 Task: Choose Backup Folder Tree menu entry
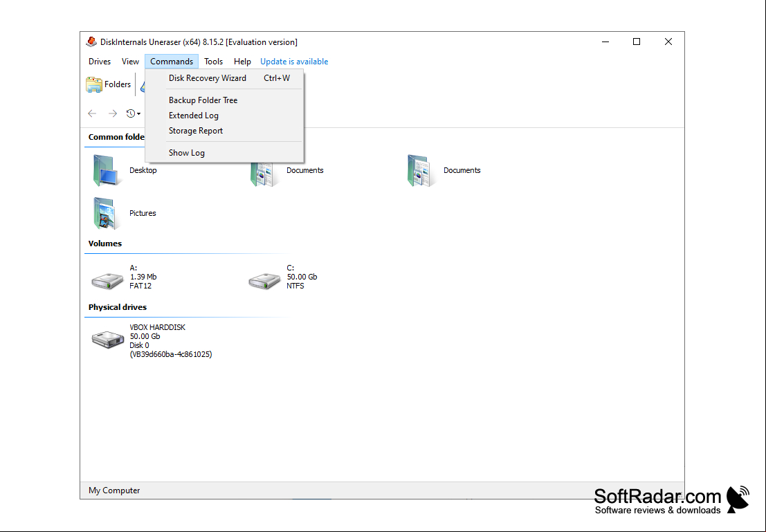click(225, 100)
